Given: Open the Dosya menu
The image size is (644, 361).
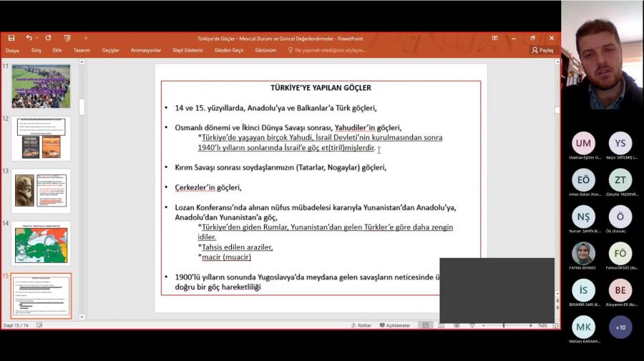Looking at the screenshot, I should [x=12, y=51].
